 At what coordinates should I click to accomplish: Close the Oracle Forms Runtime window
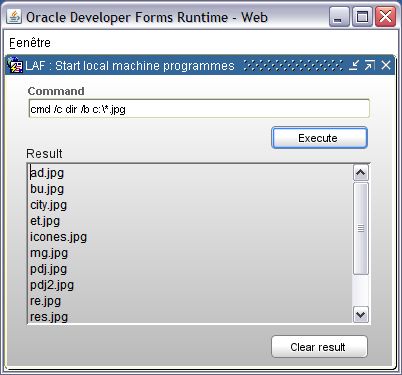385,17
